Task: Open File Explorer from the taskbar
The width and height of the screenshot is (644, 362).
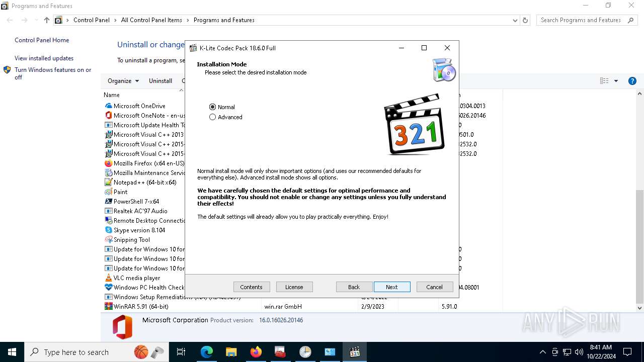Action: coord(231,352)
